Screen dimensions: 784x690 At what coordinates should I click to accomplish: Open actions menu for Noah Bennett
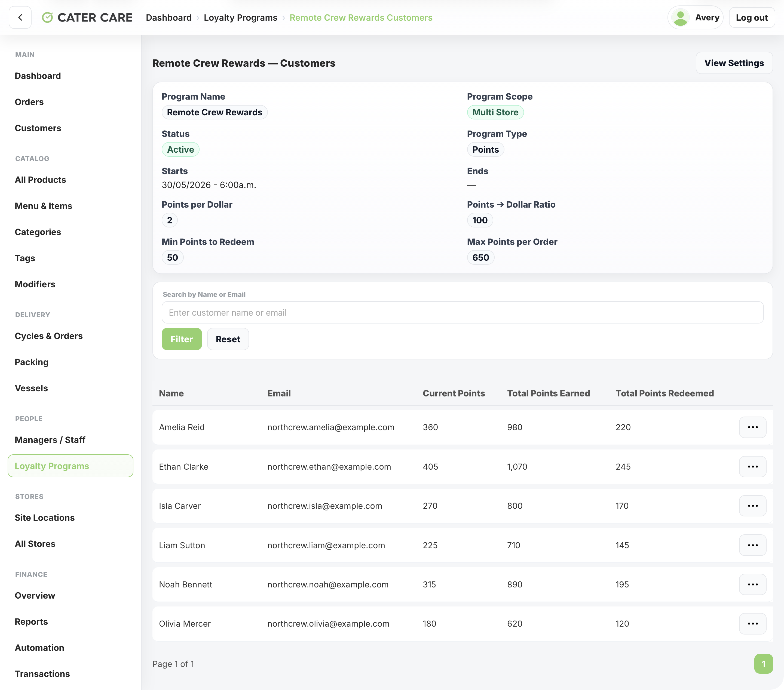click(752, 584)
